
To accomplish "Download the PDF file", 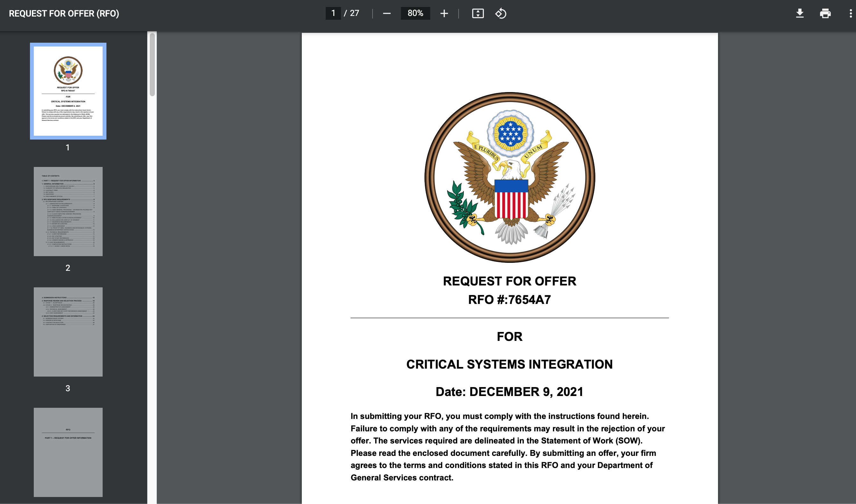I will [x=800, y=14].
